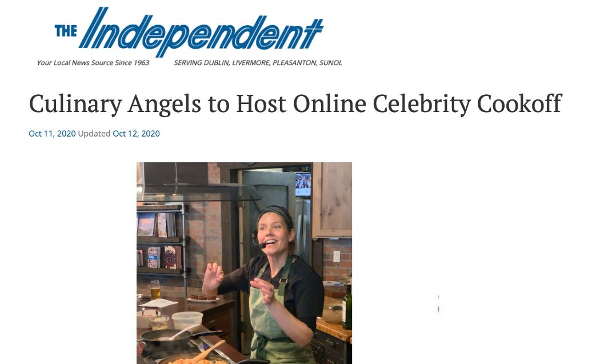Click the "Updated" label between the dates

tap(94, 134)
